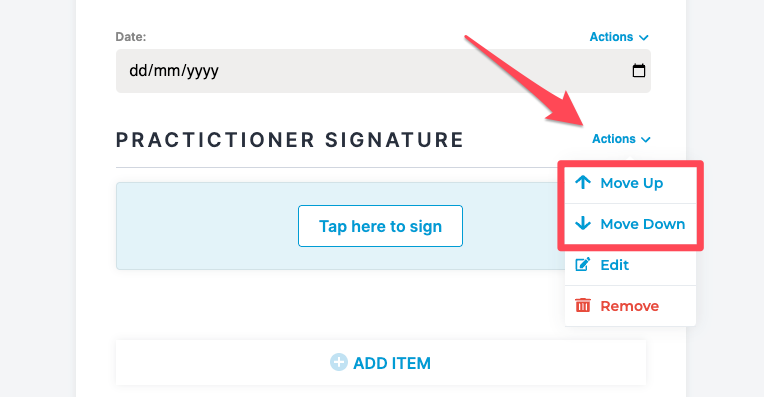
Task: Click the down-arrow icon beside Move Down
Action: click(583, 224)
